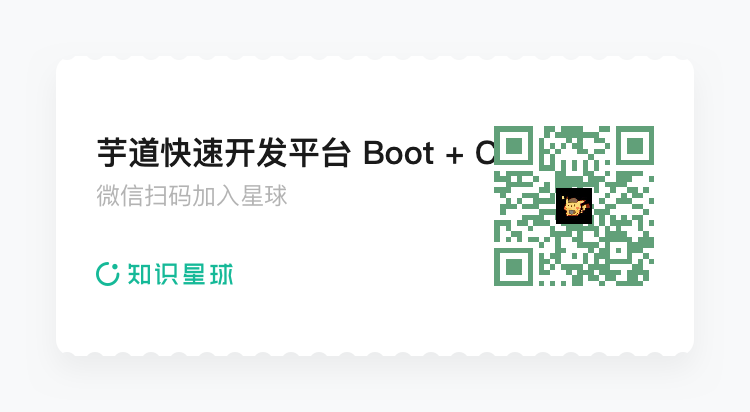Click the scalloped top edge of the card
This screenshot has height=412, width=750.
[x=375, y=58]
